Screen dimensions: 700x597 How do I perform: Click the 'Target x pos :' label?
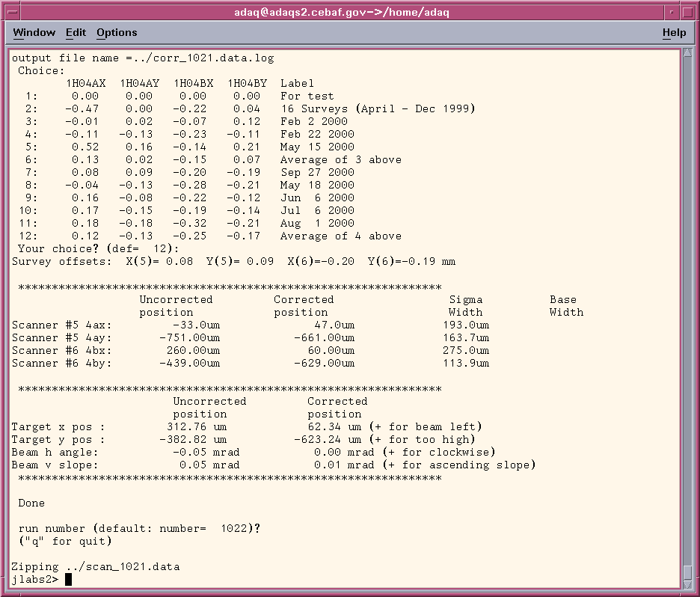[x=58, y=427]
